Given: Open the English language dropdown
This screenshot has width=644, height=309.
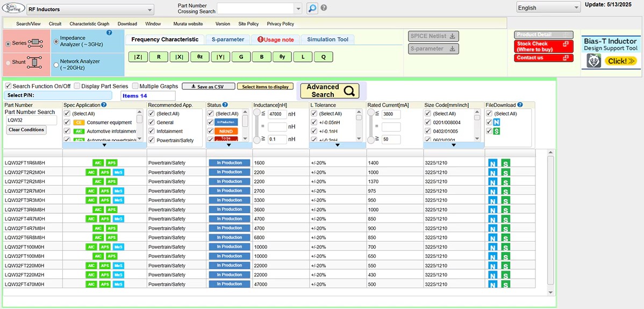Looking at the screenshot, I should tap(547, 8).
